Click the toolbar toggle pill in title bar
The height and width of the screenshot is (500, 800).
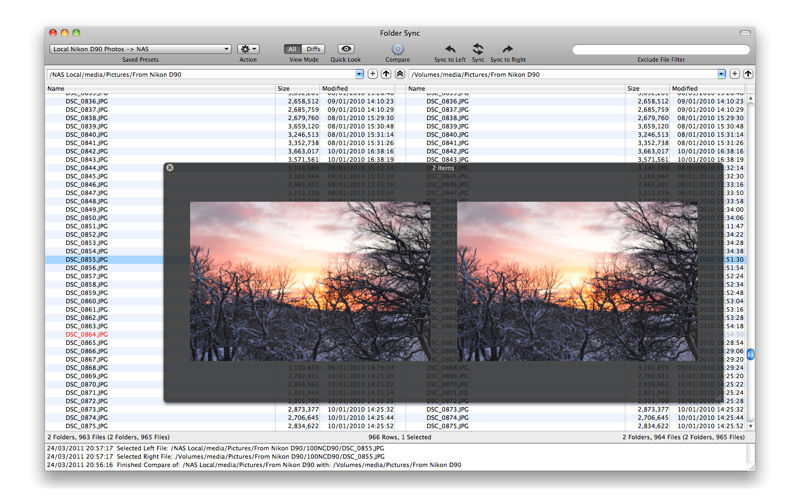745,33
